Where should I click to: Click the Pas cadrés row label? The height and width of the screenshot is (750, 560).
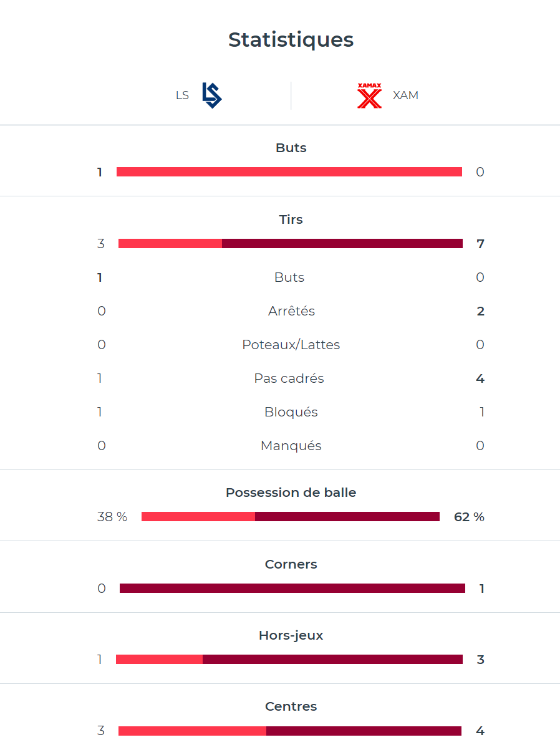289,378
